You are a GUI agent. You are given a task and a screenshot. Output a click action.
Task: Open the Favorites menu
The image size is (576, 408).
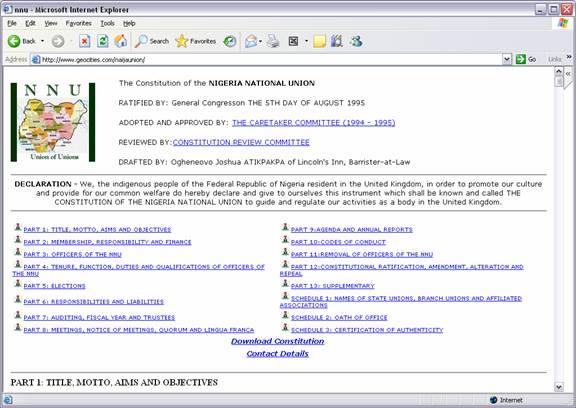pos(79,23)
